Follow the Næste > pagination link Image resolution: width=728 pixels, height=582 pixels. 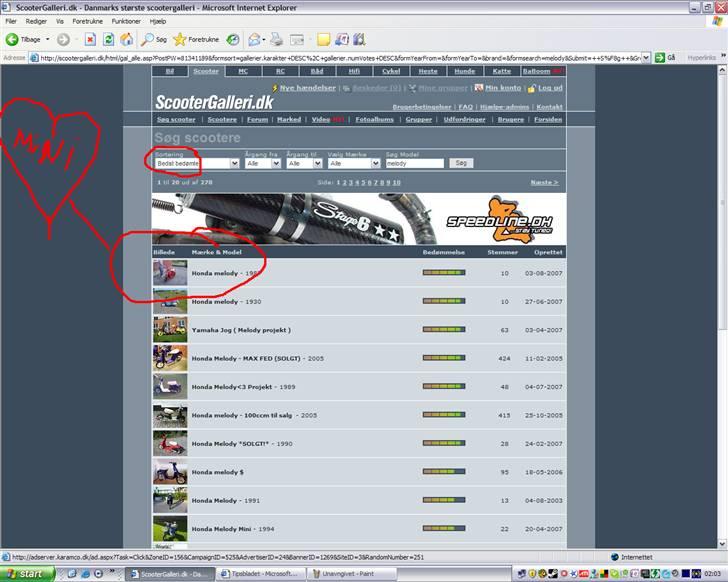pos(544,183)
